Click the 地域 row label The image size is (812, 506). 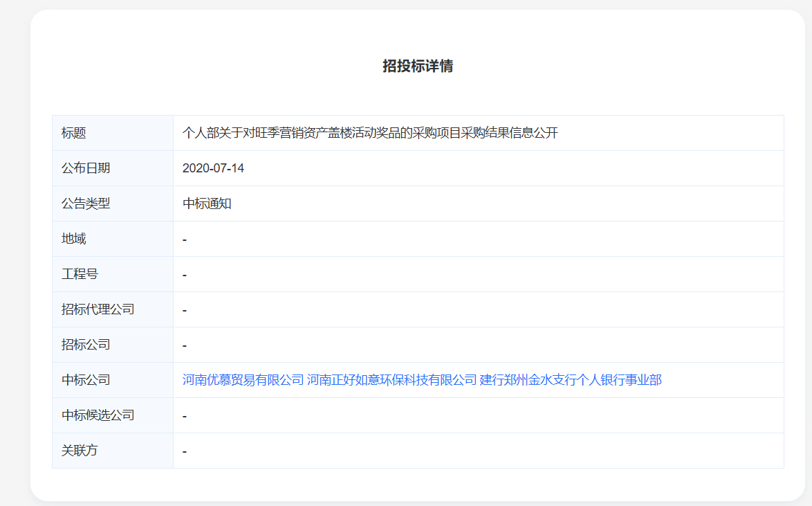pyautogui.click(x=74, y=239)
